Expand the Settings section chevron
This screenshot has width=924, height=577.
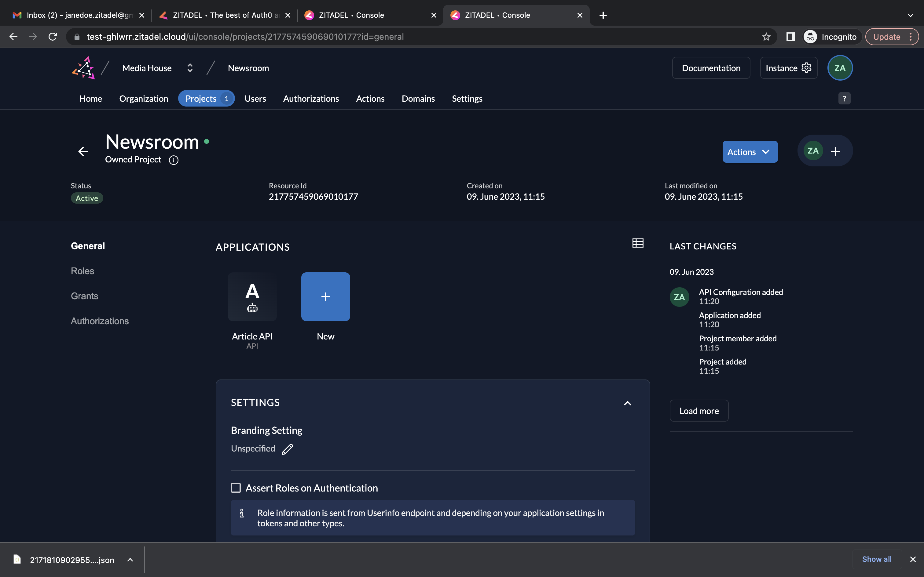[x=627, y=403]
